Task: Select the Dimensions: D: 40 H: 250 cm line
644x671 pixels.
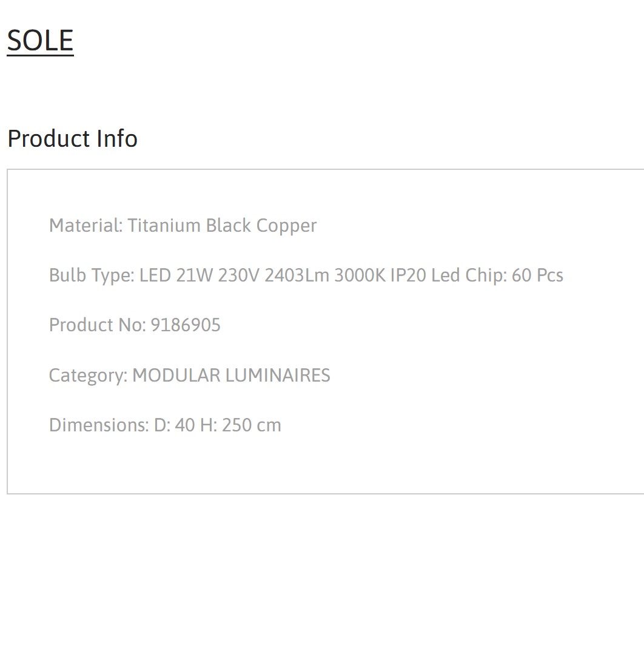Action: pos(165,425)
